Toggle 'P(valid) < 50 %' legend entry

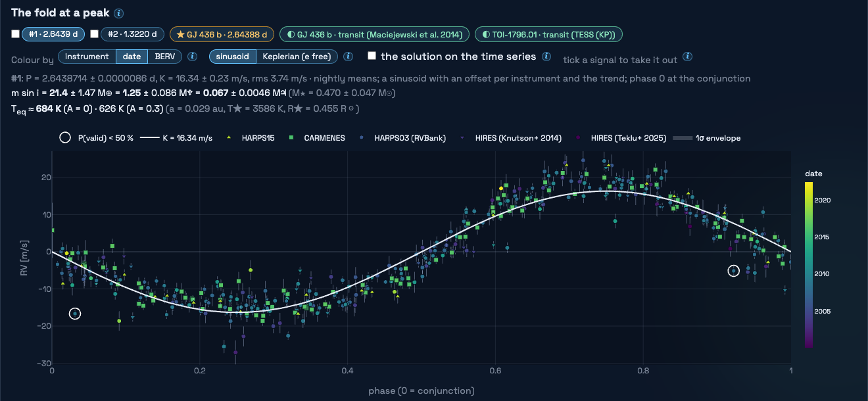tap(96, 138)
